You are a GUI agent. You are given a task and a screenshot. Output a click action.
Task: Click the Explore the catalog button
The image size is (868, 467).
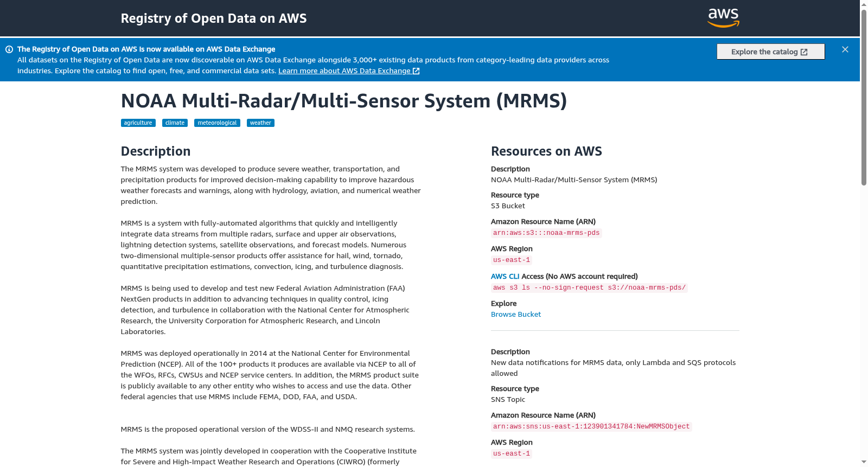click(770, 52)
